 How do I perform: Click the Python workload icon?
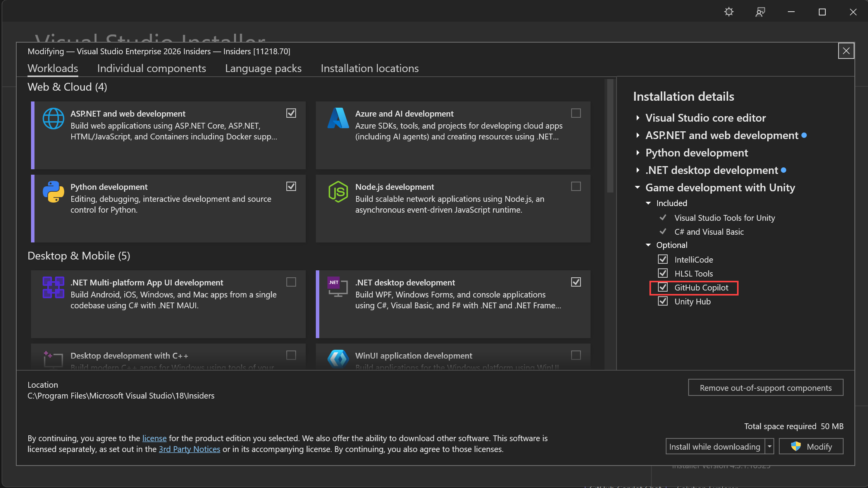[x=53, y=191]
